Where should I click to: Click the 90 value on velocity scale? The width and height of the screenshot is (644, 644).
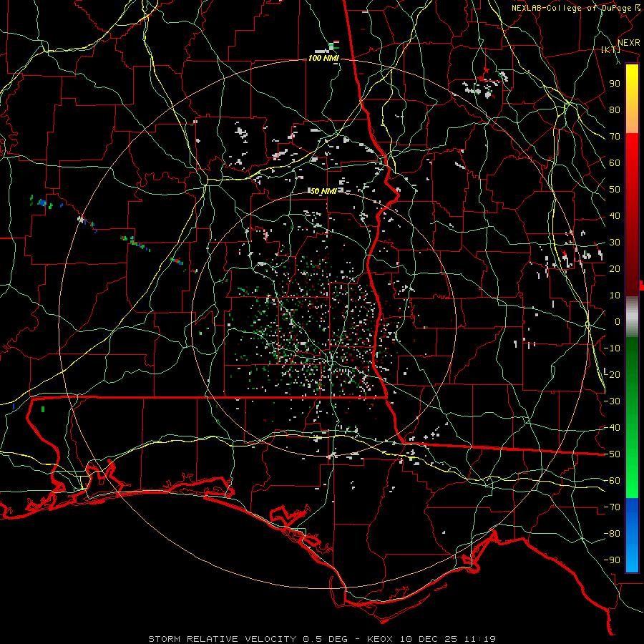coord(615,84)
